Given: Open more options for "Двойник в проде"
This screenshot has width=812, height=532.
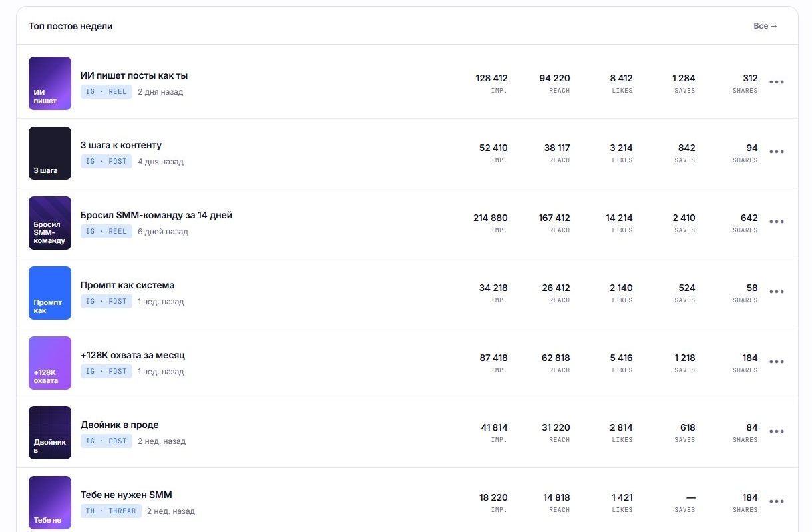Looking at the screenshot, I should click(776, 431).
